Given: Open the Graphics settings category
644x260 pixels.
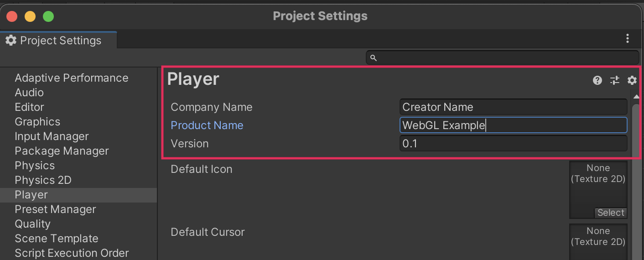Looking at the screenshot, I should pos(37,122).
